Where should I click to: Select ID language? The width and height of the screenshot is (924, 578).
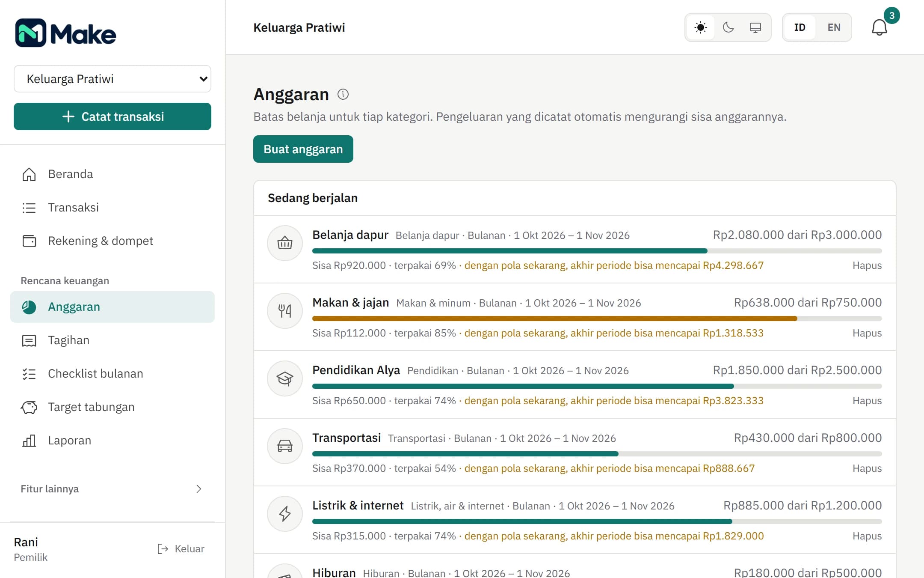click(x=800, y=27)
